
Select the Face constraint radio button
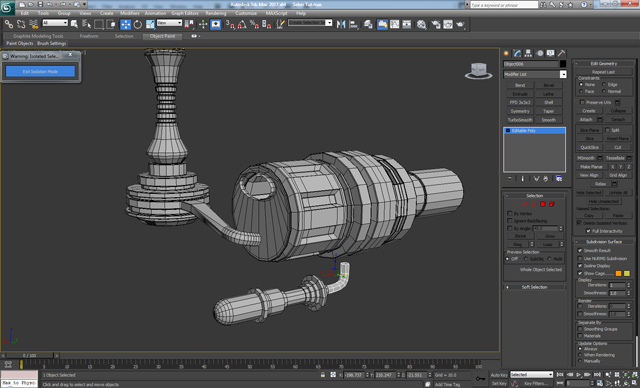pos(581,91)
